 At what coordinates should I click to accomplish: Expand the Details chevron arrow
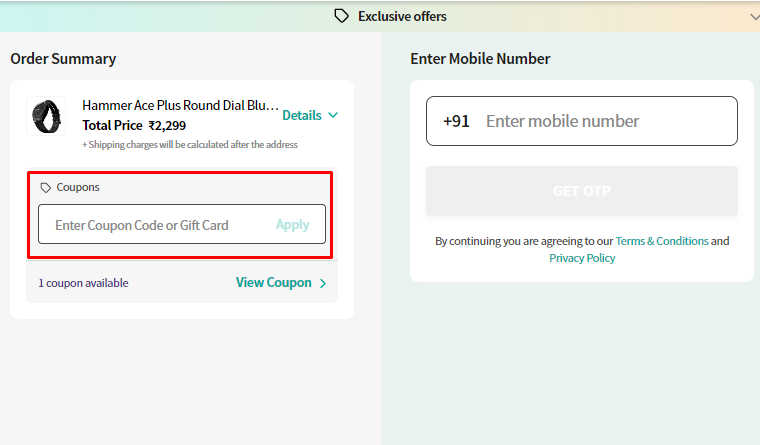(x=332, y=115)
